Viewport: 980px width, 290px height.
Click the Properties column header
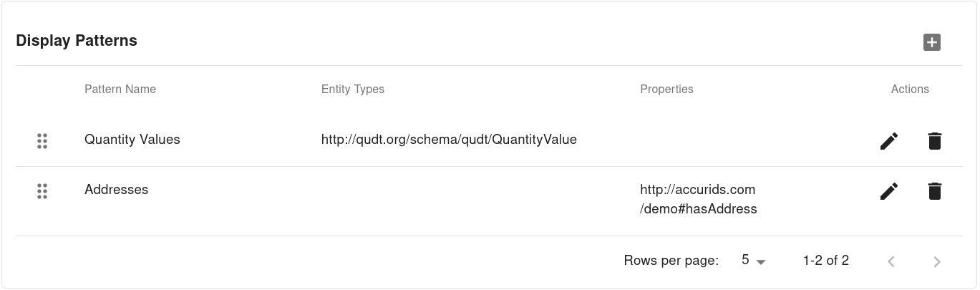click(x=666, y=90)
